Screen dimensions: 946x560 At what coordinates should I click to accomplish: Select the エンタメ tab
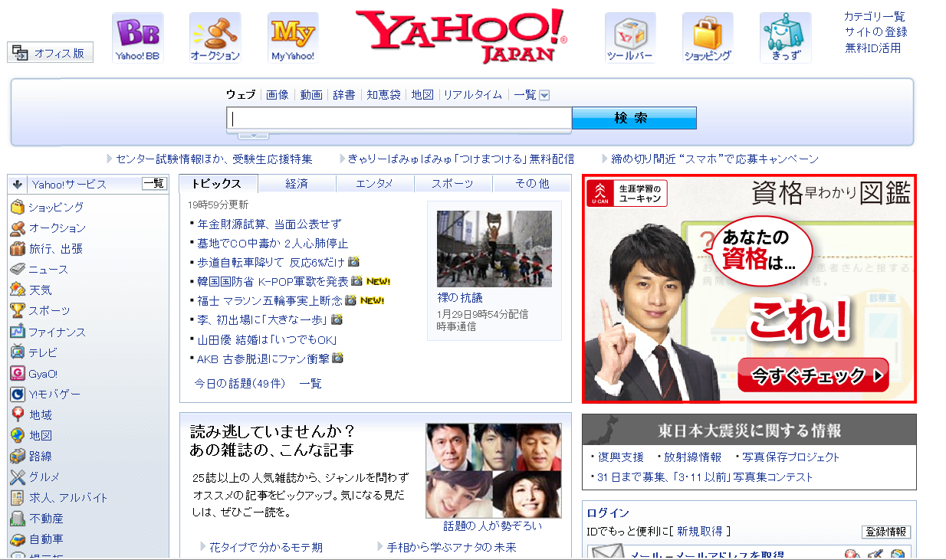coord(375,184)
